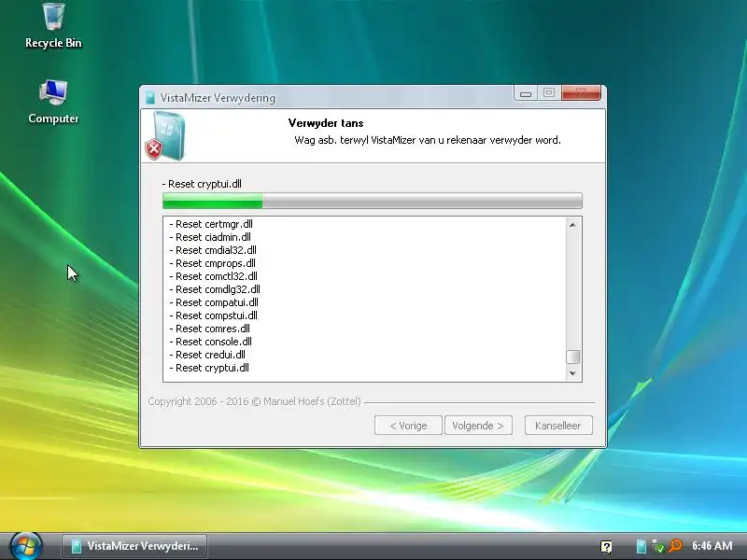
Task: Open the Recycle Bin desktop icon
Action: (x=53, y=25)
